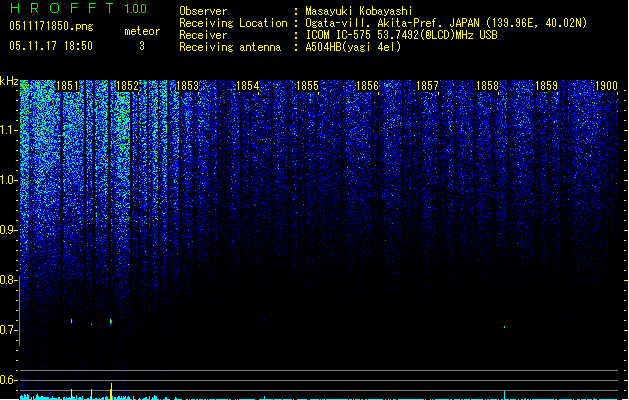This screenshot has height=400, width=629.
Task: Click the 'Receiving Location' label
Action: (x=233, y=23)
